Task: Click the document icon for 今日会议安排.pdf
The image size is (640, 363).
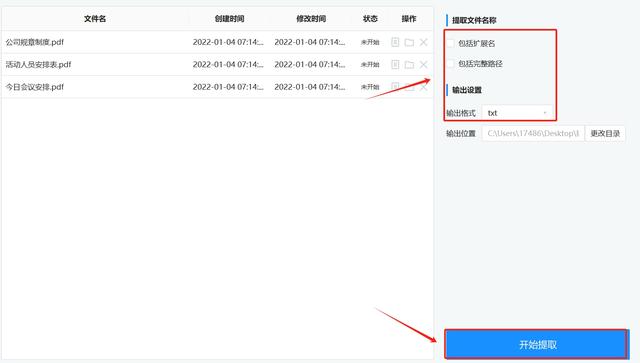Action: 395,87
